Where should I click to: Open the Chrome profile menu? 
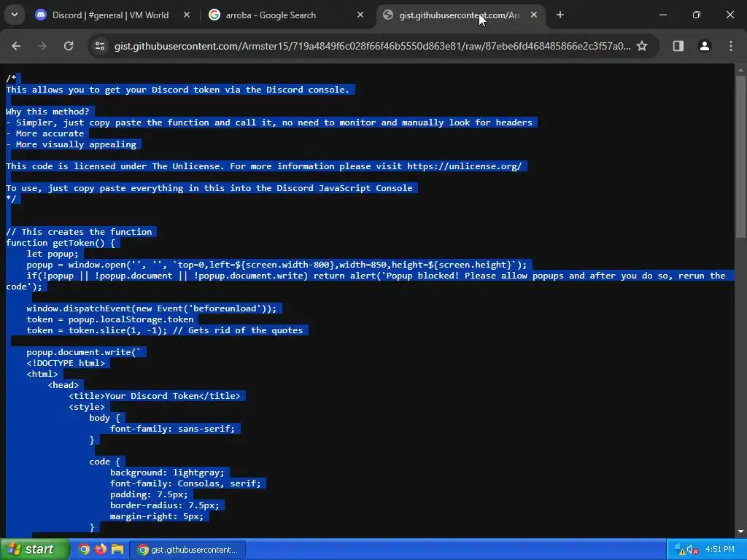coord(705,46)
